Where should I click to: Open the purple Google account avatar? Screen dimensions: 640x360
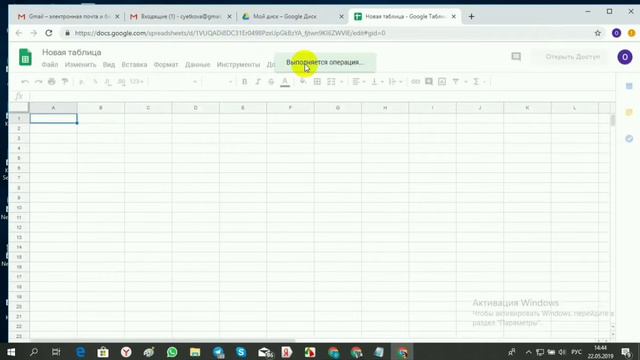[x=624, y=57]
